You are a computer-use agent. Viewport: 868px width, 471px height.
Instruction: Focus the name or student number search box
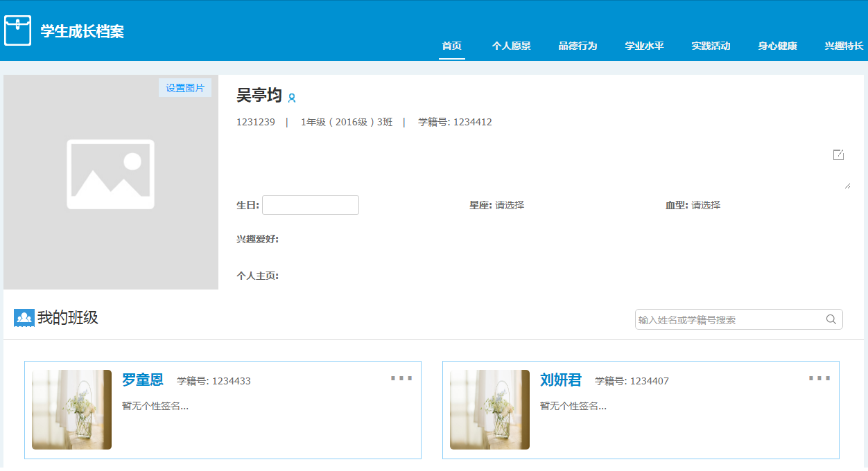(739, 319)
